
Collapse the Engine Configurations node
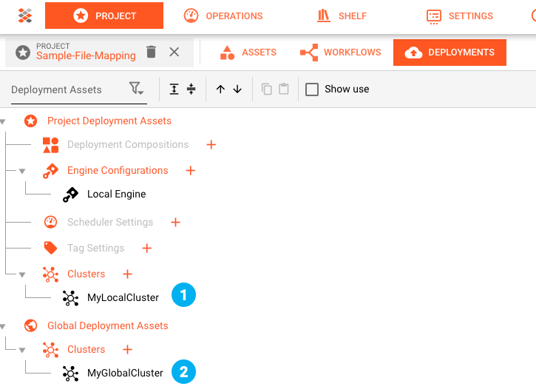point(22,171)
